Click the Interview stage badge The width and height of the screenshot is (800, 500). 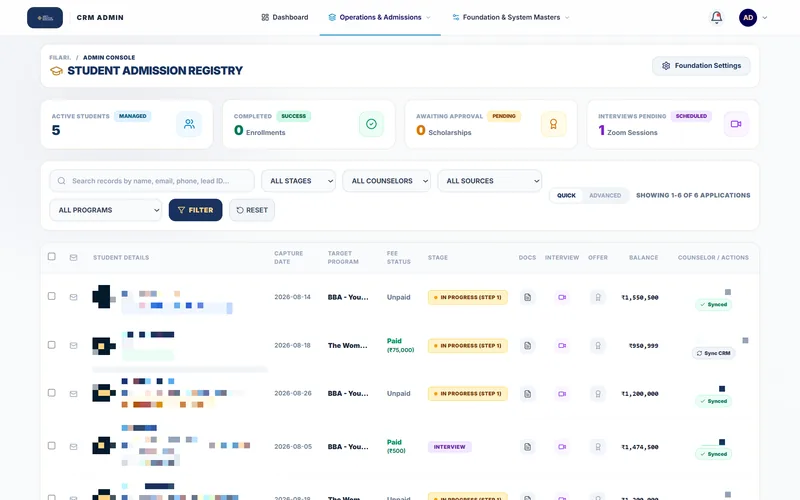point(449,447)
